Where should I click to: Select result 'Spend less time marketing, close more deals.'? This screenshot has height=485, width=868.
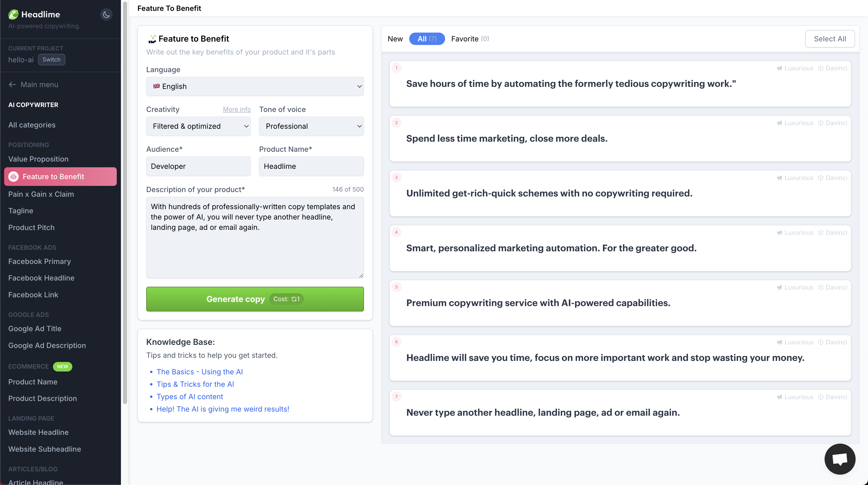tap(620, 139)
